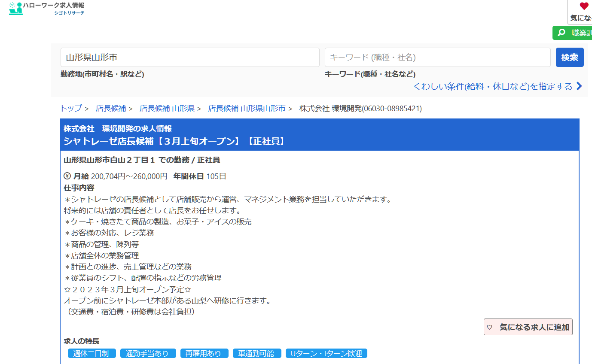Click the red heart 気になる icon
This screenshot has width=592, height=364.
tap(584, 6)
